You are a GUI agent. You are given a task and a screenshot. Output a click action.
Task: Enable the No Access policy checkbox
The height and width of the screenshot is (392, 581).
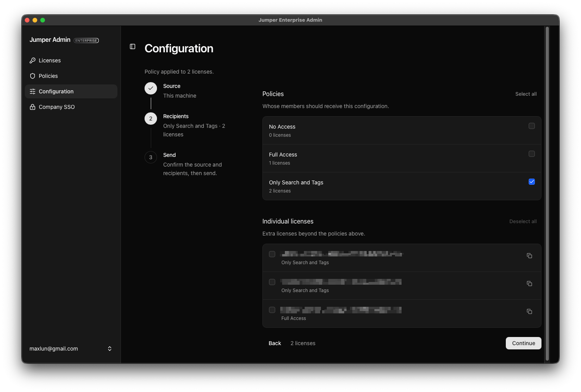tap(532, 126)
